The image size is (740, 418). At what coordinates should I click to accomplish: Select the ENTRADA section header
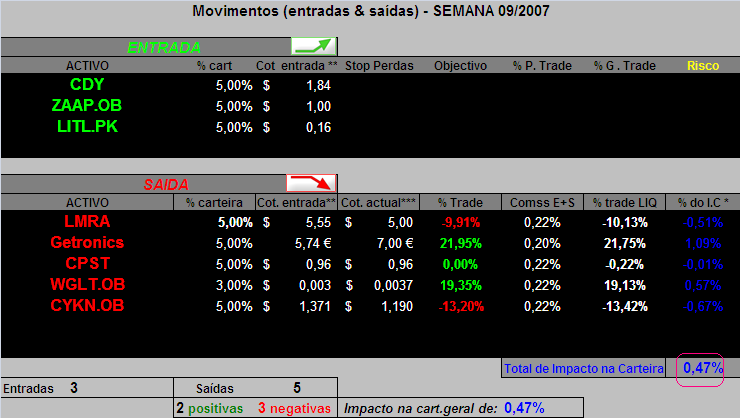coord(164,48)
